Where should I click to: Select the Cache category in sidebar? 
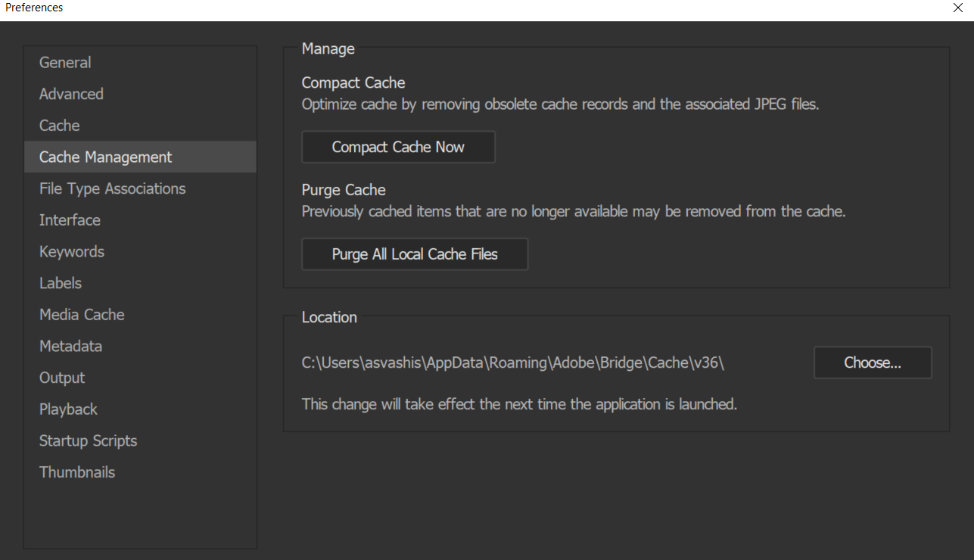[58, 125]
